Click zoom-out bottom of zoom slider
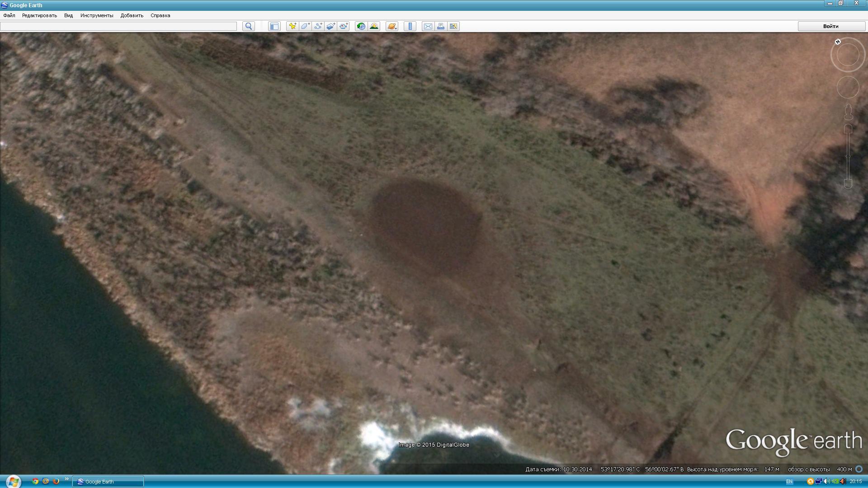 point(848,183)
